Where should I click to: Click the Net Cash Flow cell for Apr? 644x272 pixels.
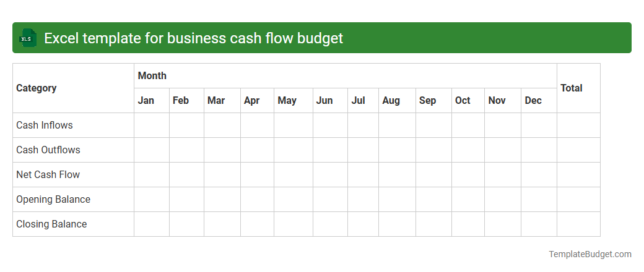[257, 175]
